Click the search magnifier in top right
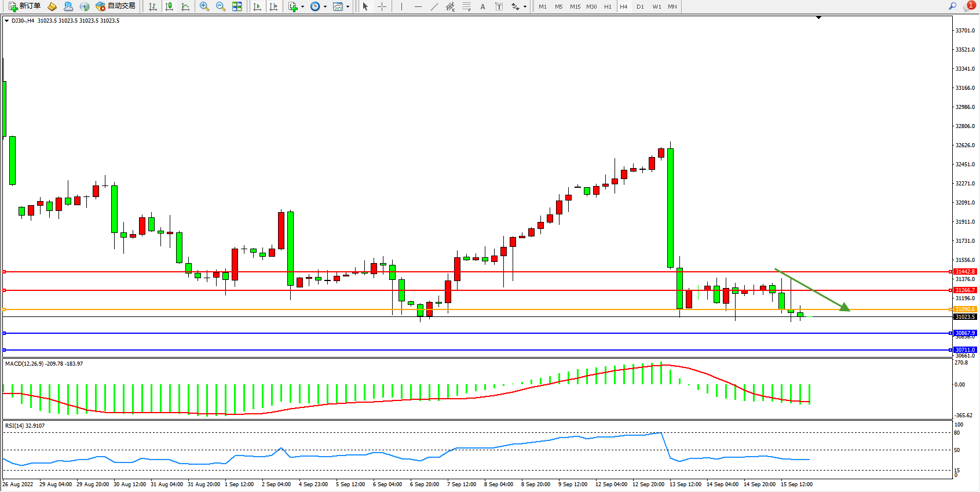The image size is (980, 492). point(952,6)
